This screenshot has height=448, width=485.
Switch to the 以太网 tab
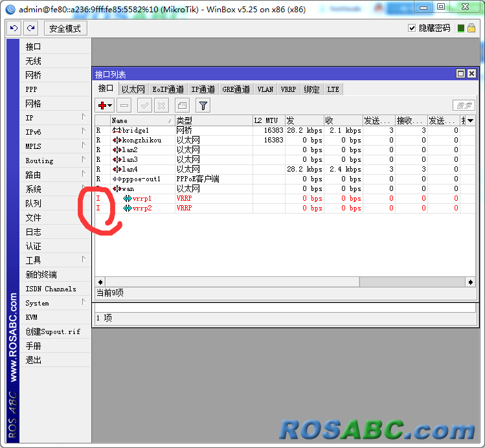pos(133,89)
